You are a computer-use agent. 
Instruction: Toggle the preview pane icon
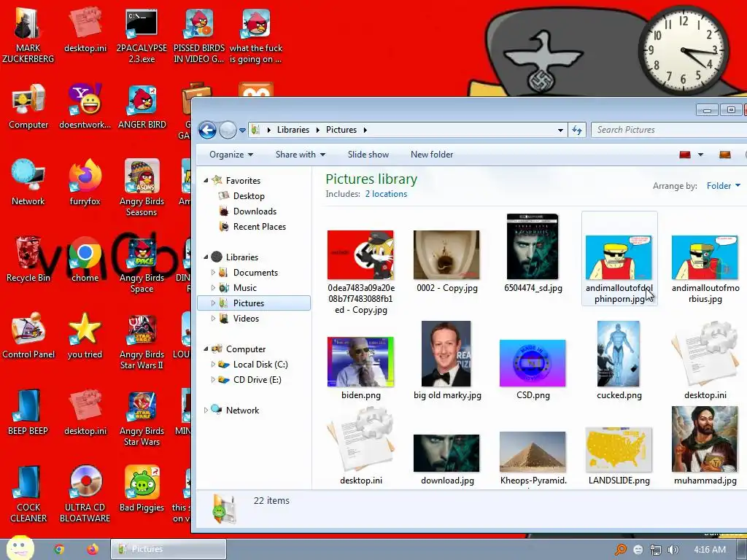pos(724,155)
